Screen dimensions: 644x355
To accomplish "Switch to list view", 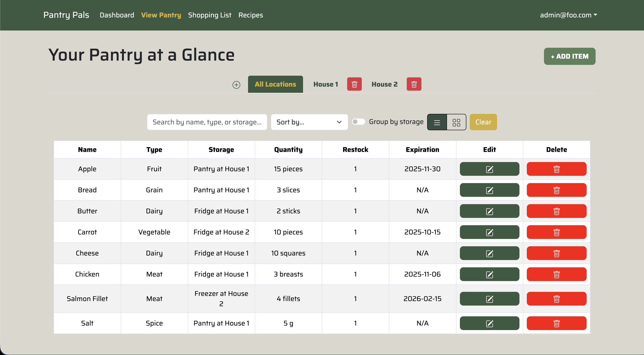I will 437,122.
